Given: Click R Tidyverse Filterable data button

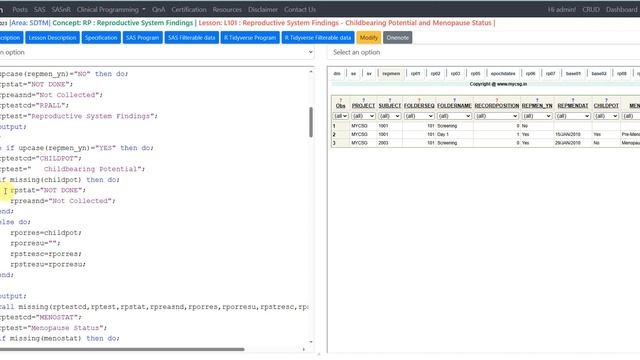Looking at the screenshot, I should (x=318, y=38).
